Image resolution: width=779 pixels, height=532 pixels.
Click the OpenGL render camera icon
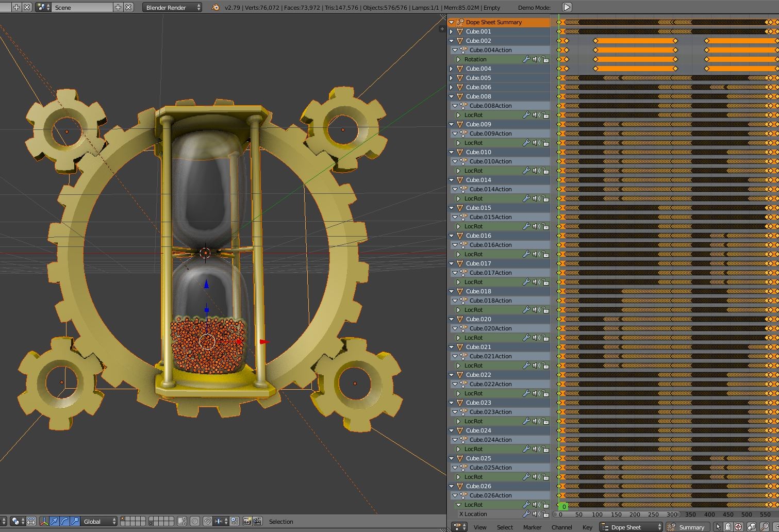click(247, 521)
